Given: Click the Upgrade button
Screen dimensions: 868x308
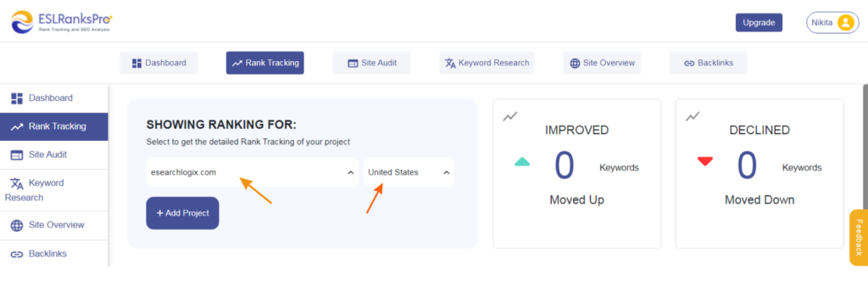Looking at the screenshot, I should [759, 23].
